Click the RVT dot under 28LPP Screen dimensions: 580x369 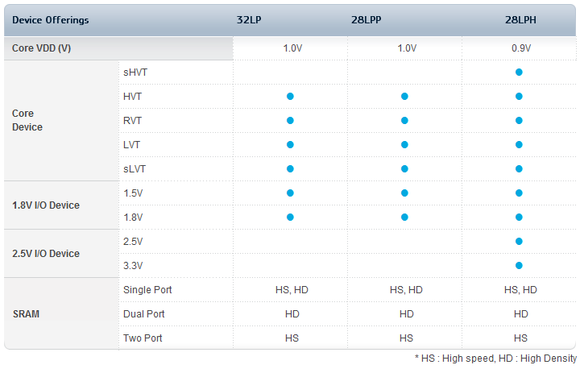point(405,121)
